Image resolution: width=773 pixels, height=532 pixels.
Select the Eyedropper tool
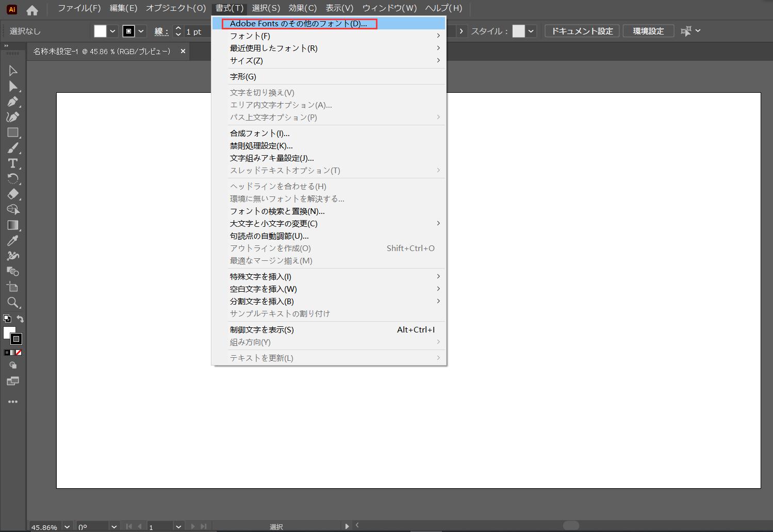[x=13, y=241]
